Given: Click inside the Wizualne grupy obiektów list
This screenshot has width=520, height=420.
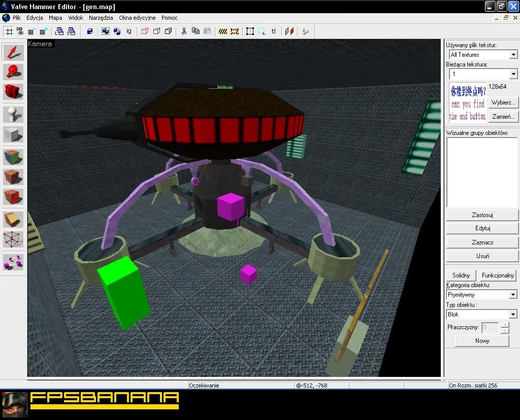Looking at the screenshot, I should 481,172.
